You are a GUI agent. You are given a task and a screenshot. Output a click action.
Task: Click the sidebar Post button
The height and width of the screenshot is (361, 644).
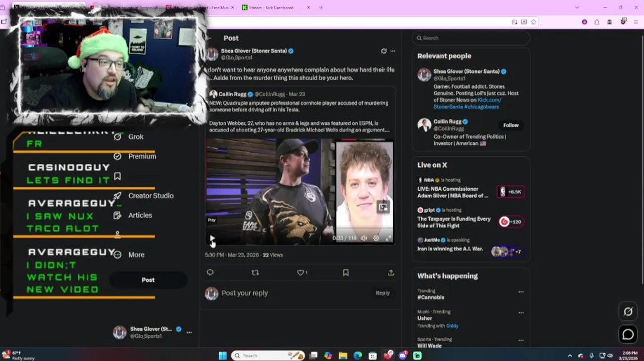coord(148,280)
